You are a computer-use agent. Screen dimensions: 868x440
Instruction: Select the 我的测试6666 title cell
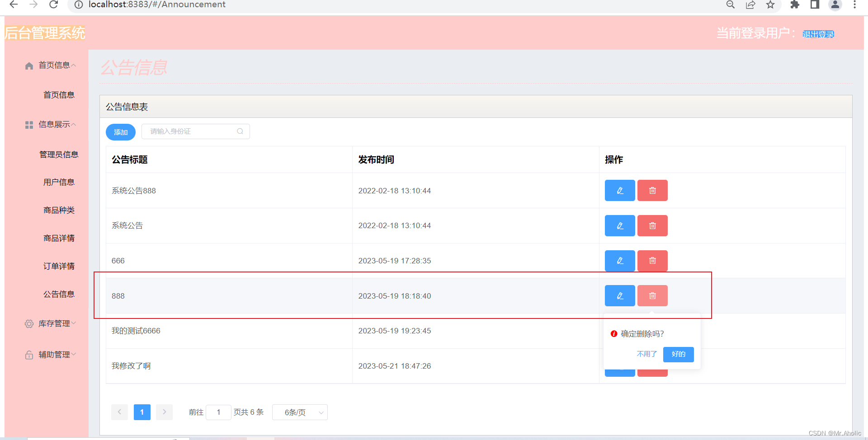pos(229,331)
